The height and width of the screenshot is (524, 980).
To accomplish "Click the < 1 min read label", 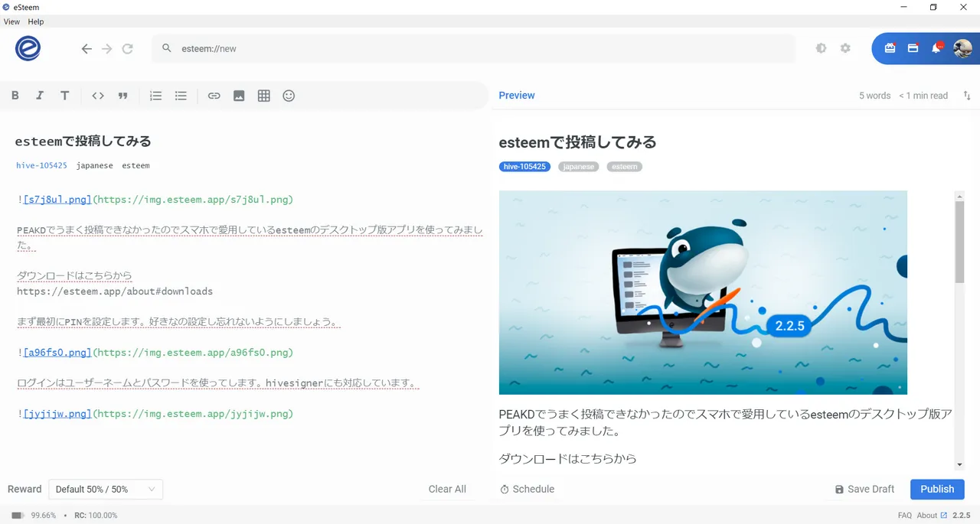I will (923, 96).
